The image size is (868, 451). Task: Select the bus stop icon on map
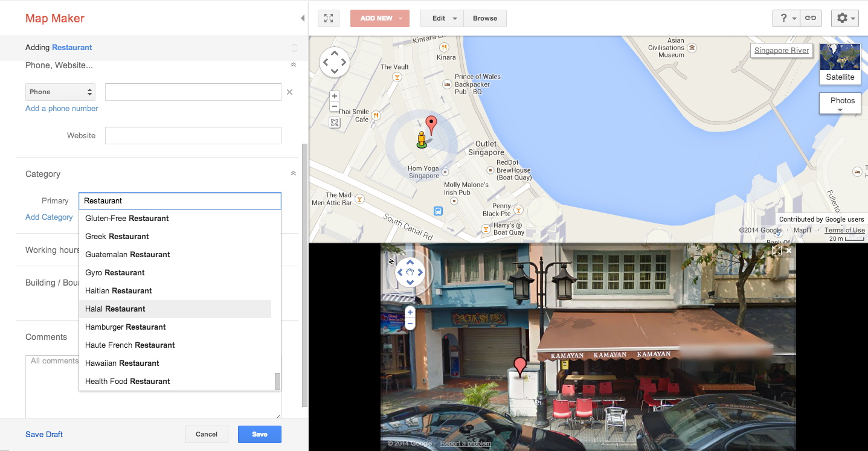tap(438, 211)
